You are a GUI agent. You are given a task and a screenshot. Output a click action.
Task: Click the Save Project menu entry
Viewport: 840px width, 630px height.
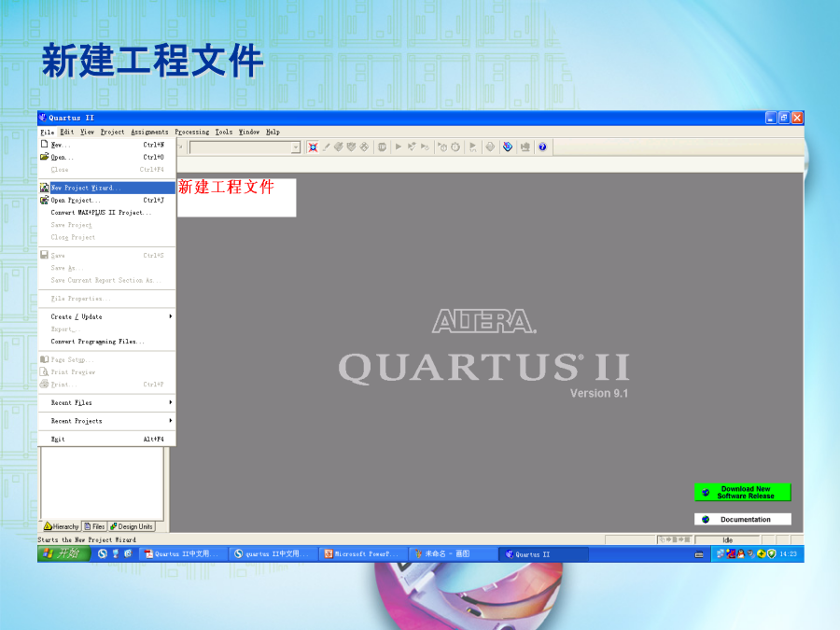coord(107,225)
